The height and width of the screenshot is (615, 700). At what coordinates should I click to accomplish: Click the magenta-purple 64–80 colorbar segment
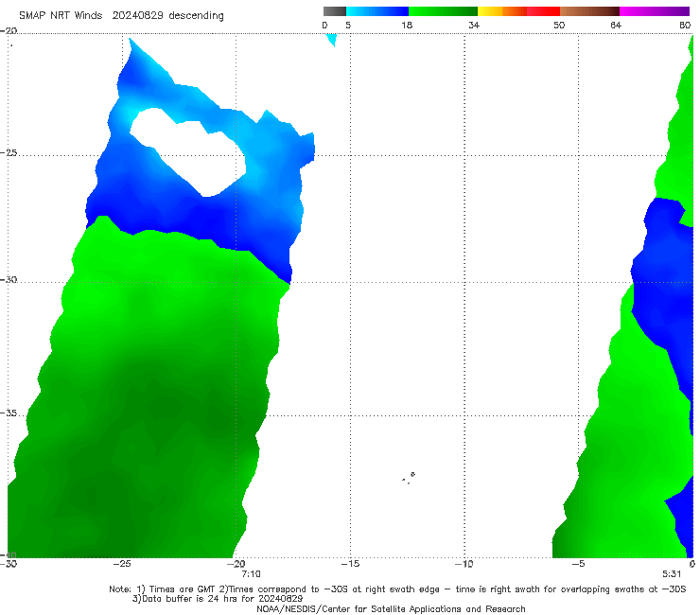click(655, 11)
